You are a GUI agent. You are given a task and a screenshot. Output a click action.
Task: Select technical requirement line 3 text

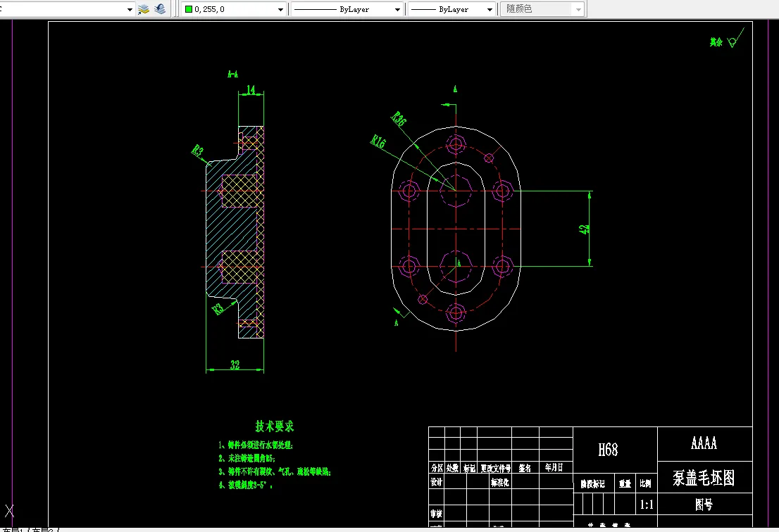coord(275,472)
